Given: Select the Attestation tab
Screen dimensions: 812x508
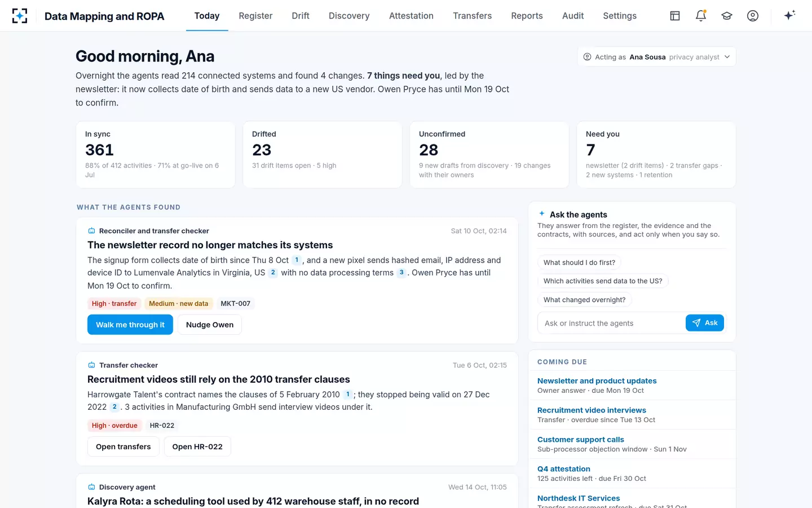Looking at the screenshot, I should click(x=411, y=16).
